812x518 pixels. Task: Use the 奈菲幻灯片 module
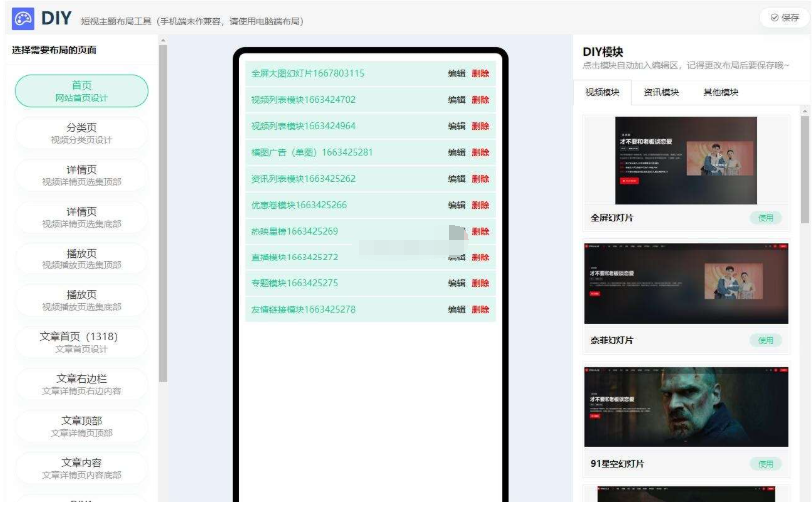[765, 341]
